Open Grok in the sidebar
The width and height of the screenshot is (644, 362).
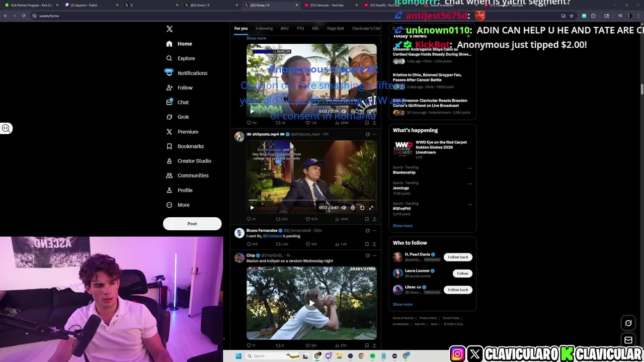click(x=178, y=117)
